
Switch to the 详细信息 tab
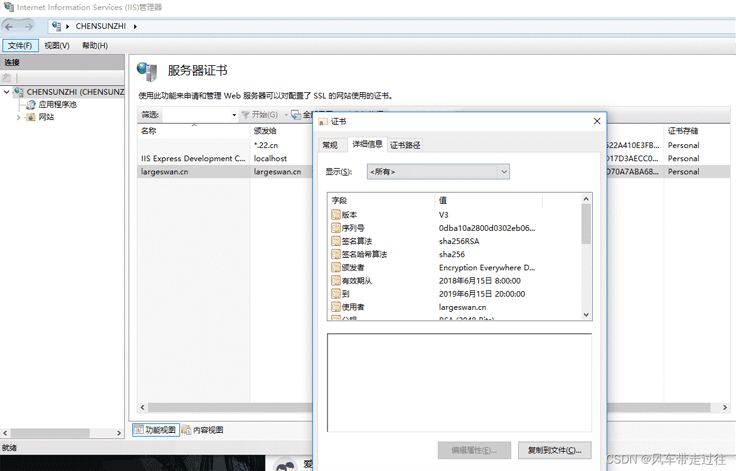tap(367, 144)
